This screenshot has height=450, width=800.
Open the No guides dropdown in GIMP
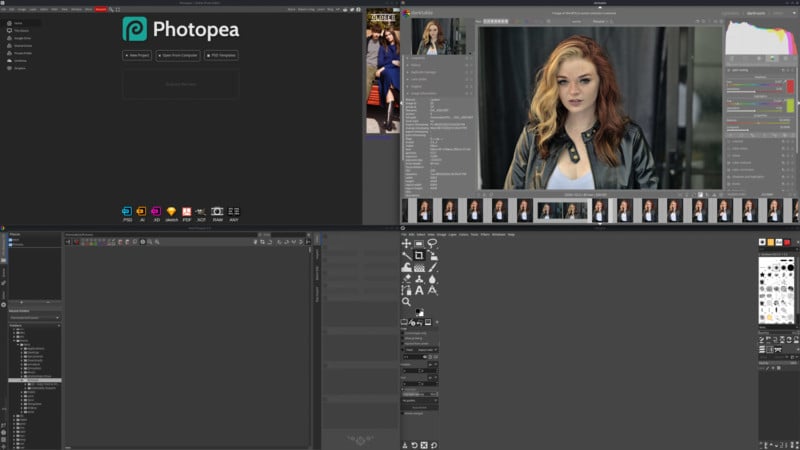click(x=420, y=401)
